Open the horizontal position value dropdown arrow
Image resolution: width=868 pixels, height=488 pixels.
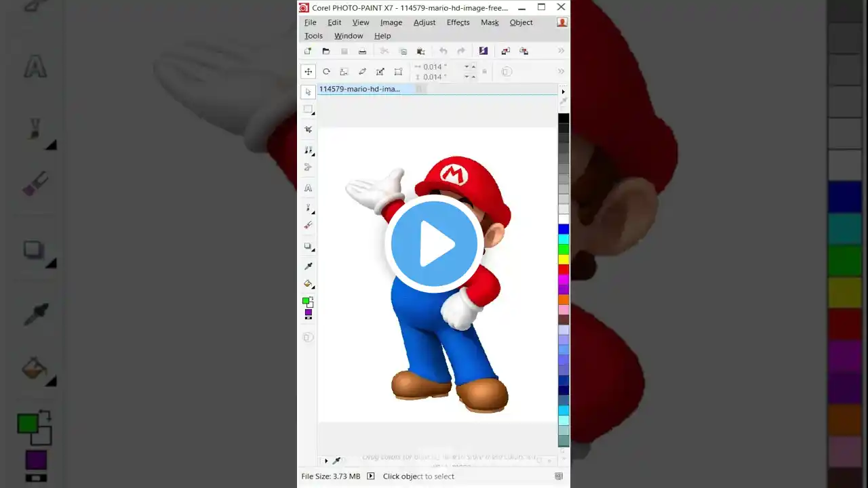click(x=467, y=67)
